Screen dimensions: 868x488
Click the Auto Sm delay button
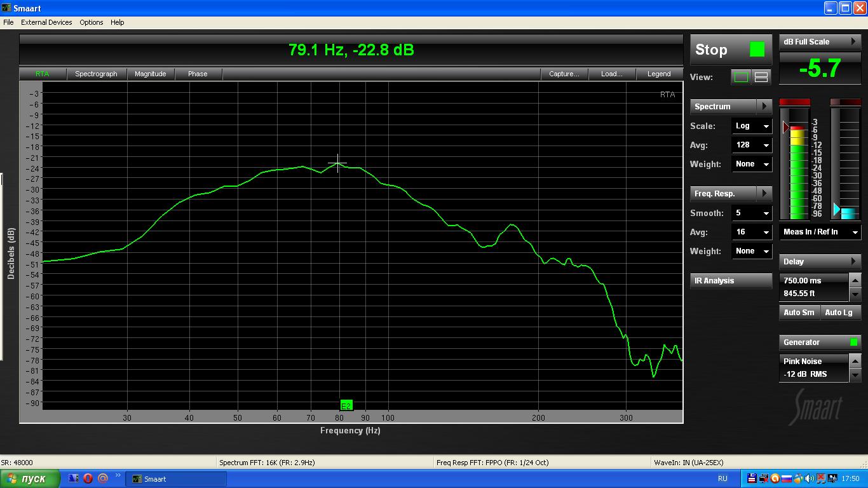pyautogui.click(x=799, y=312)
